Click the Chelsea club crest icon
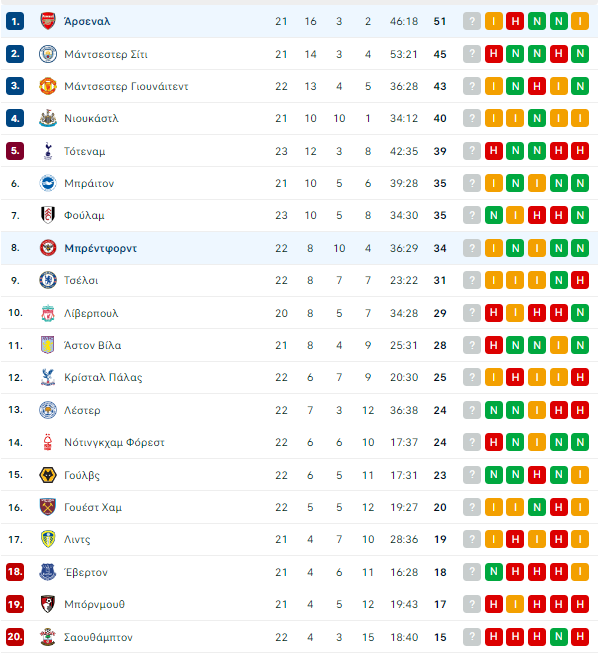Screen dimensions: 601x653 coord(48,280)
